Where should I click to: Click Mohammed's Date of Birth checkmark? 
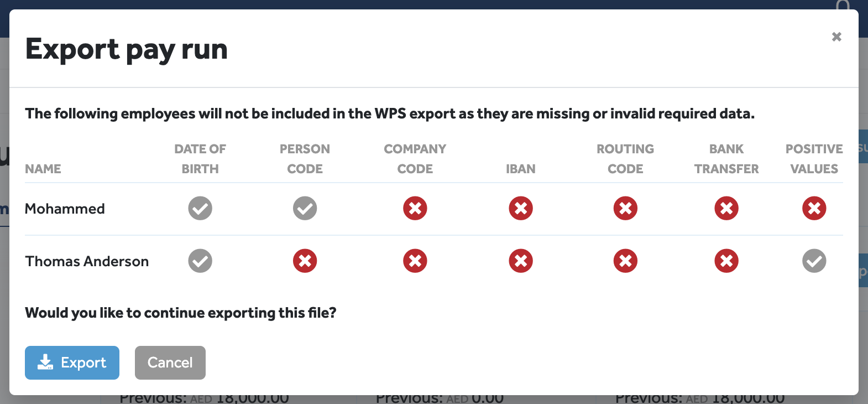[200, 209]
